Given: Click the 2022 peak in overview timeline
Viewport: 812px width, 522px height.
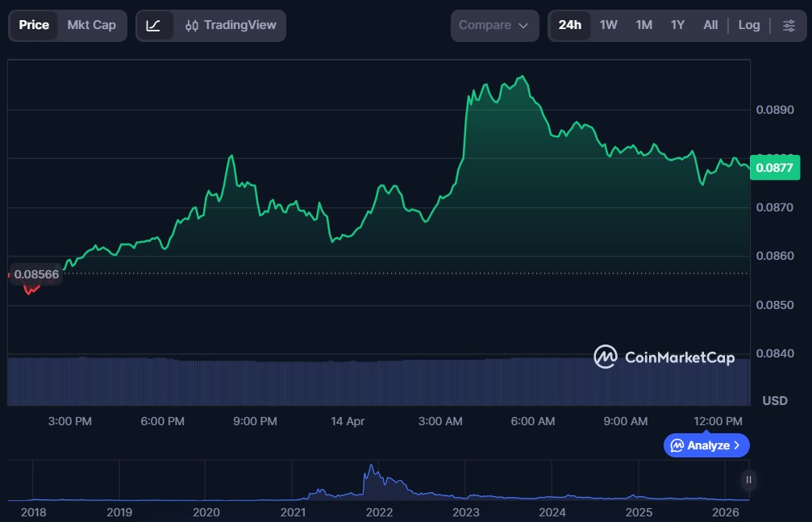Looking at the screenshot, I should tap(371, 468).
